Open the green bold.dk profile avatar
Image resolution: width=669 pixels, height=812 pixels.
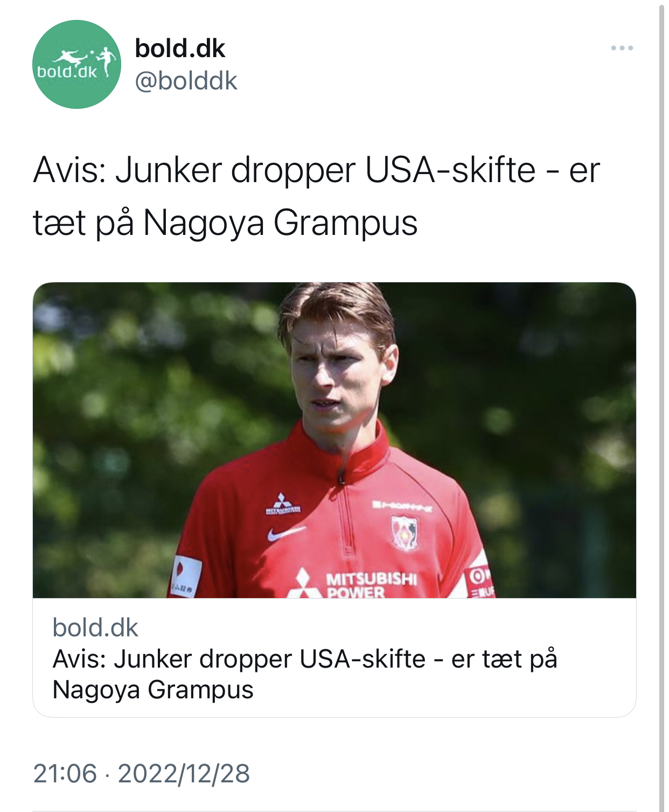tap(76, 65)
